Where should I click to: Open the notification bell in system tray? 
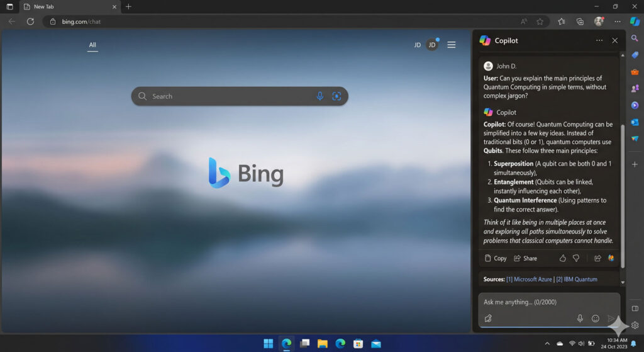tap(634, 343)
